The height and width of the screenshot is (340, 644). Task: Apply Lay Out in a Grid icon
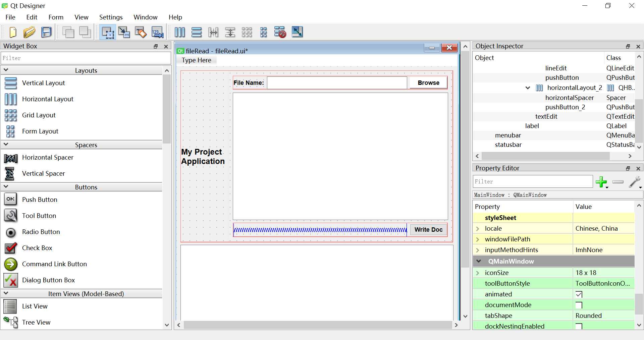click(x=247, y=32)
